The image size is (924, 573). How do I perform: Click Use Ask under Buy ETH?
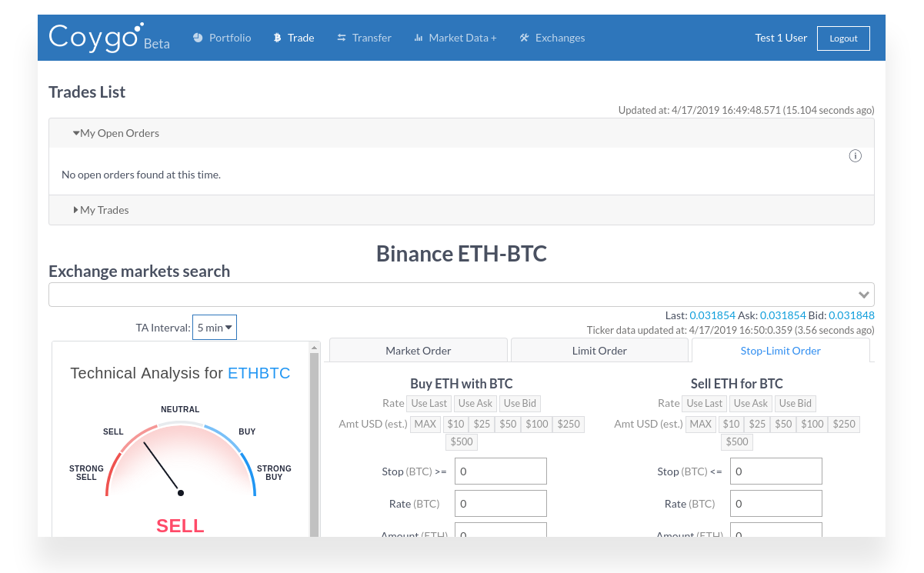tap(475, 403)
